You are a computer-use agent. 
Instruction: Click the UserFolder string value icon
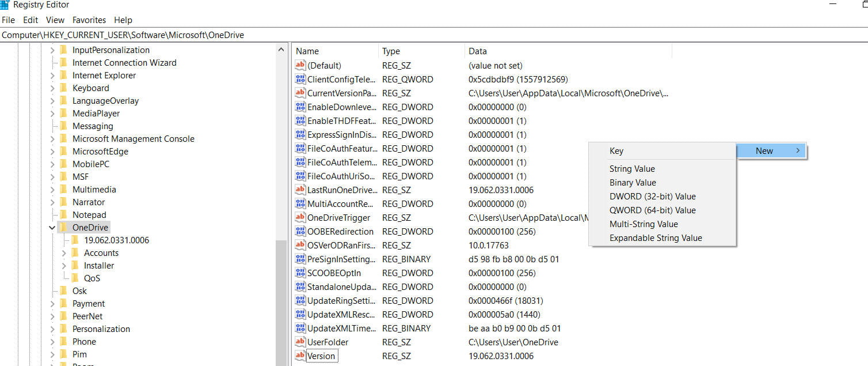point(300,342)
